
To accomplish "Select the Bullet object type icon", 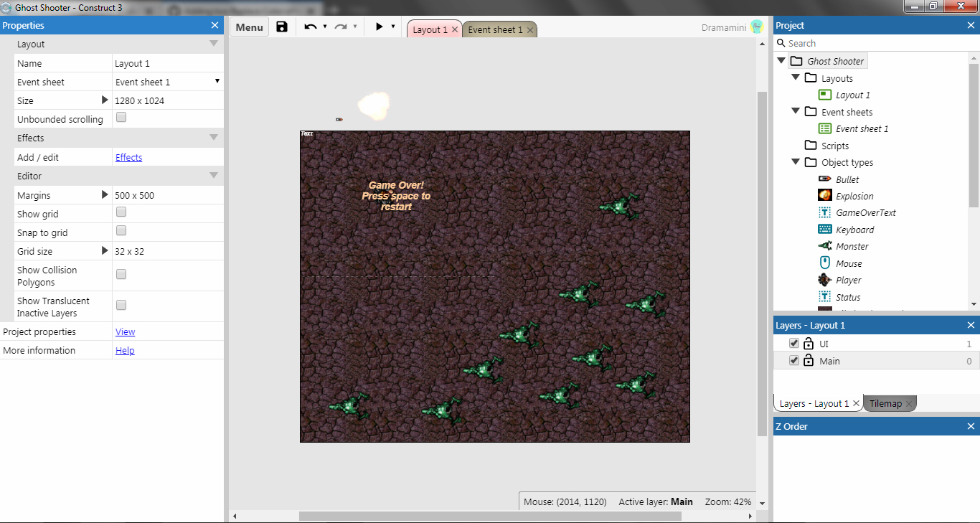I will [825, 179].
